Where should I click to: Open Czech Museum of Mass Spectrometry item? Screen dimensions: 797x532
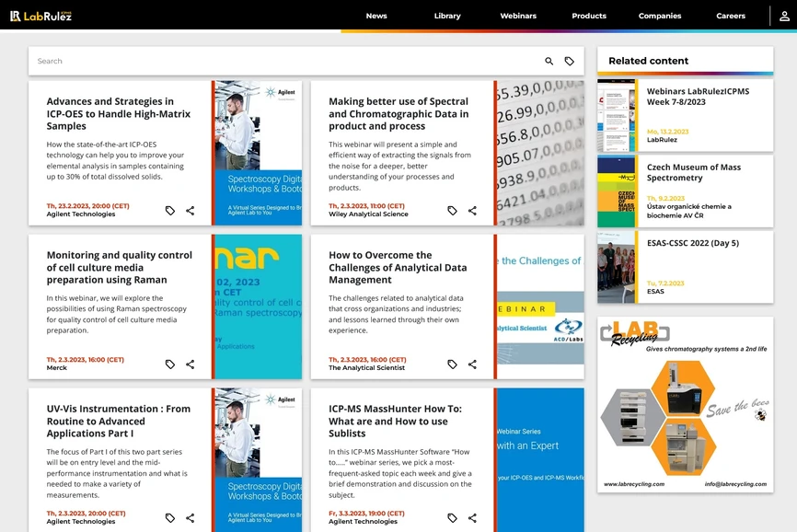[693, 172]
